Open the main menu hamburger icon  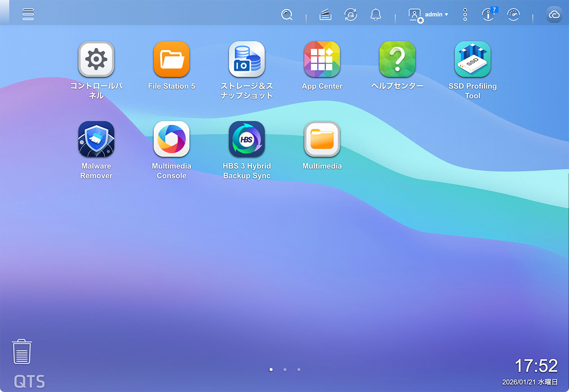28,14
